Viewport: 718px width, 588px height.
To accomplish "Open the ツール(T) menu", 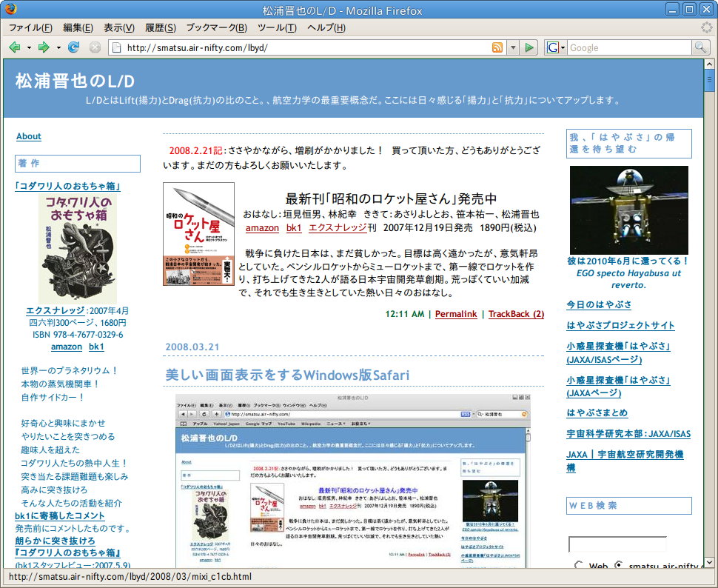I will (x=277, y=27).
